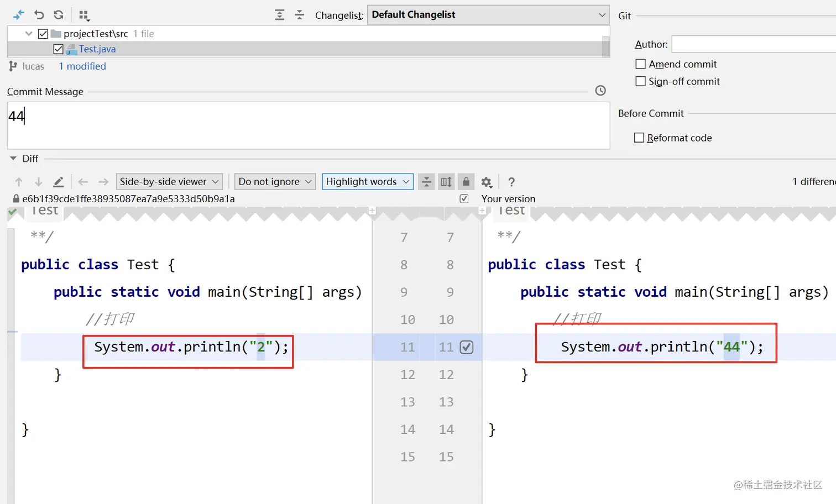Open the Changelist dropdown

pos(488,15)
